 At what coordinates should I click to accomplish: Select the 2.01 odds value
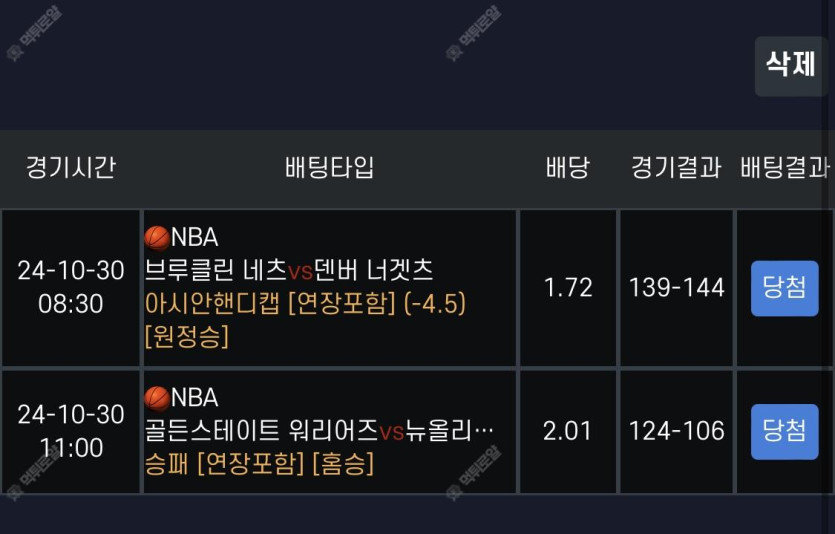coord(567,431)
